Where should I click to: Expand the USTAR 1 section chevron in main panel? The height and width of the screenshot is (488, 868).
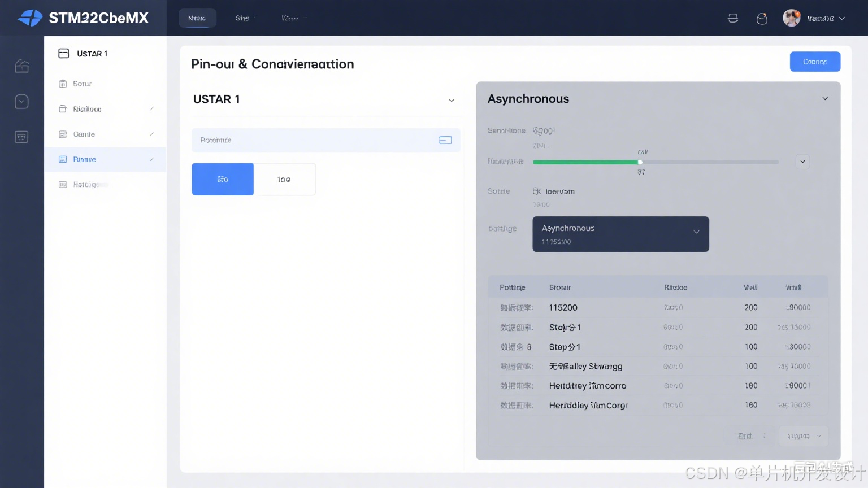pos(452,101)
